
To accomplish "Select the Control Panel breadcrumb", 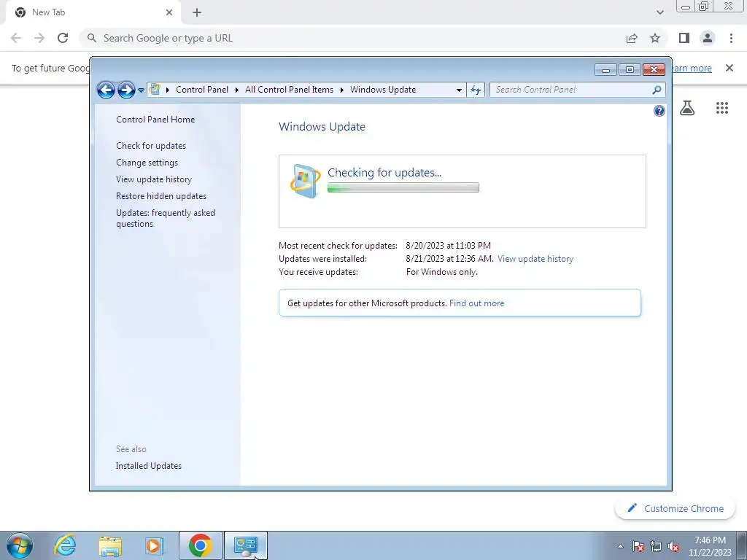I will click(202, 90).
